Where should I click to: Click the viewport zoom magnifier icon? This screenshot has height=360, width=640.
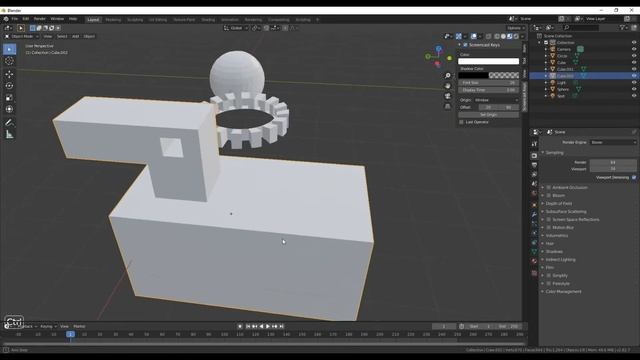[x=448, y=76]
